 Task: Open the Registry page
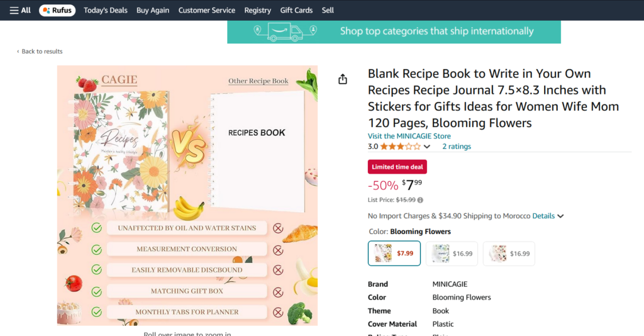pos(257,10)
